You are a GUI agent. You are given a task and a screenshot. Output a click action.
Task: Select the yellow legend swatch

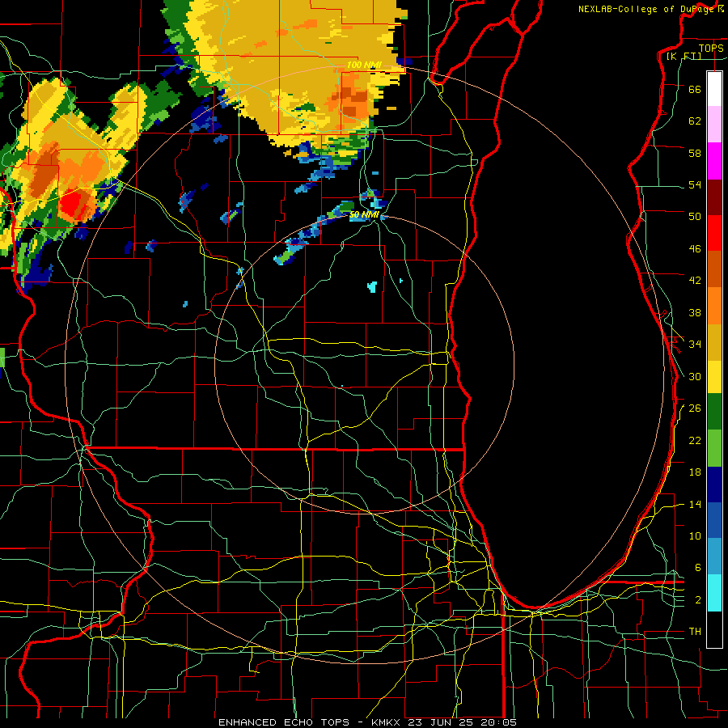pos(714,377)
